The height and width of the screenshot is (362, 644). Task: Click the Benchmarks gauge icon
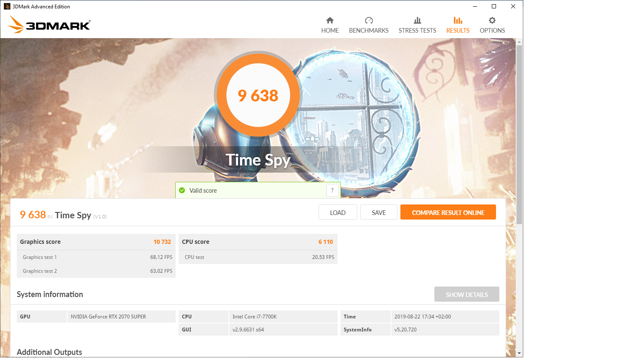[x=369, y=20]
